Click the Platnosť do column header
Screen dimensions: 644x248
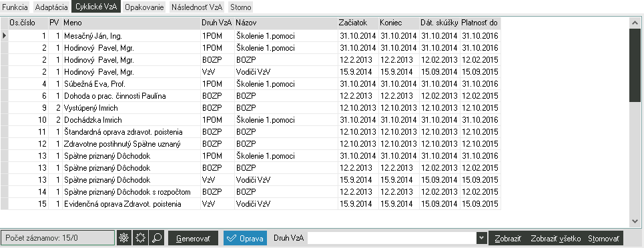(x=480, y=23)
